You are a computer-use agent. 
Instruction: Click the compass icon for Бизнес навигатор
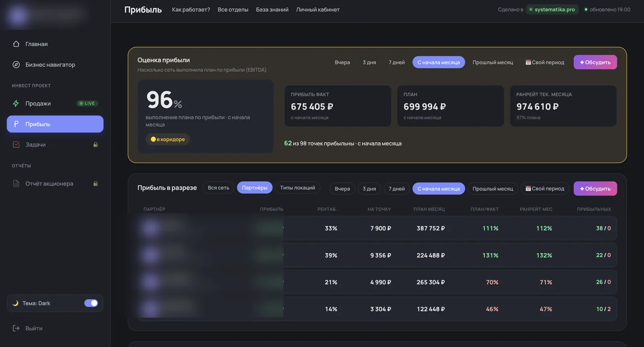point(16,64)
